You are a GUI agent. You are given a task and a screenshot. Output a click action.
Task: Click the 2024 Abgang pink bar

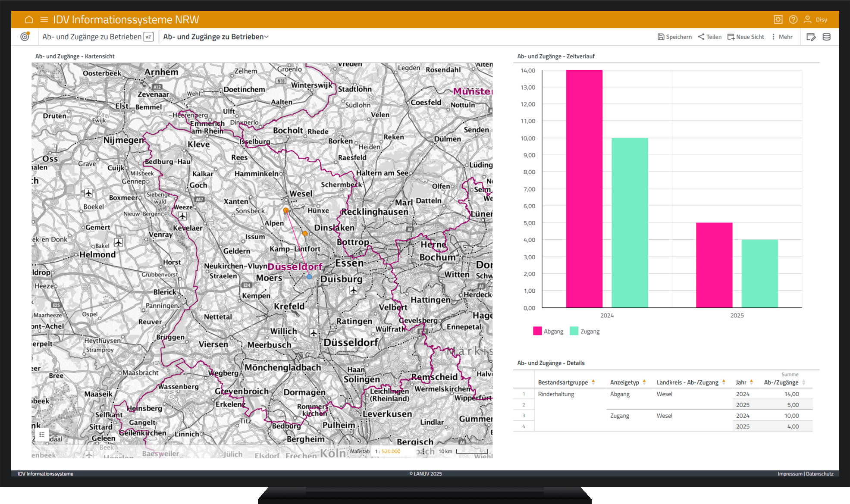(x=584, y=188)
